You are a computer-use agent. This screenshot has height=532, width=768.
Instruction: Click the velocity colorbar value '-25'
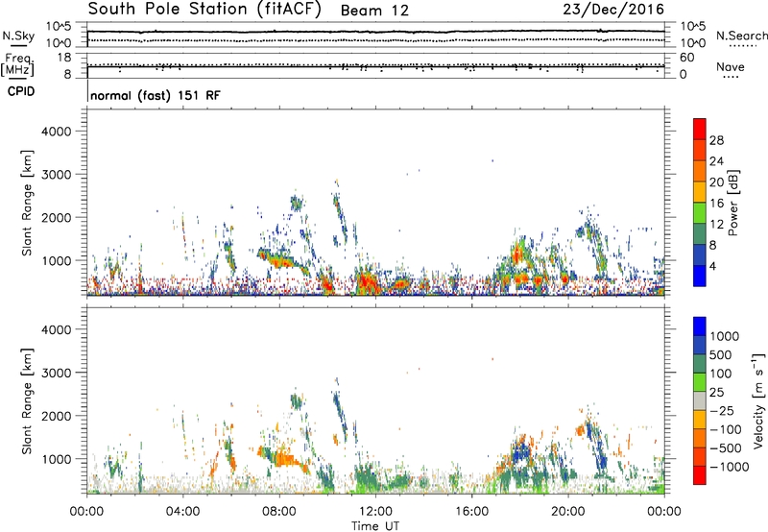point(723,411)
